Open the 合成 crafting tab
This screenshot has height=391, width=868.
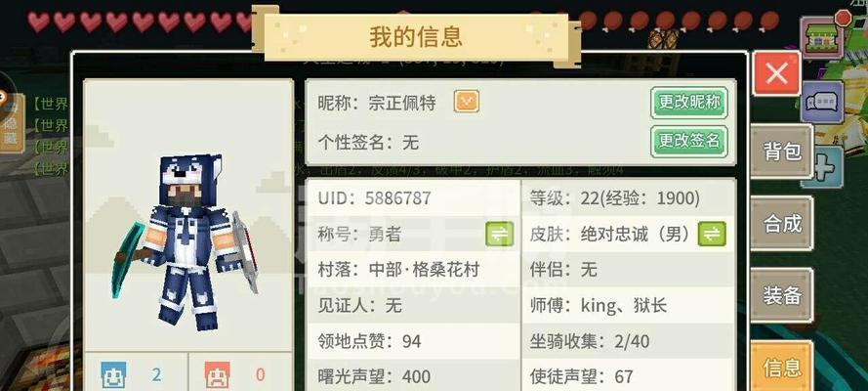(x=782, y=223)
